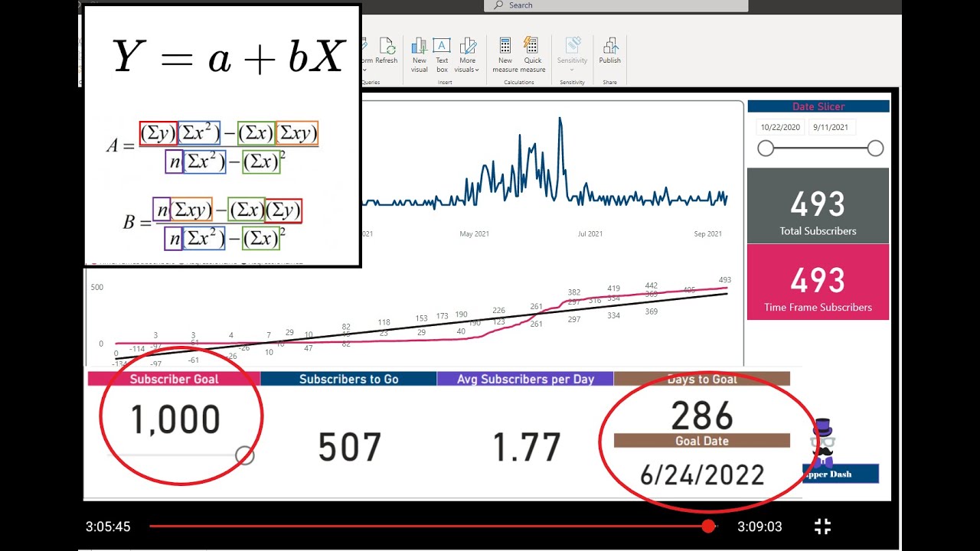Click the video progress scrubber knob

(x=708, y=526)
